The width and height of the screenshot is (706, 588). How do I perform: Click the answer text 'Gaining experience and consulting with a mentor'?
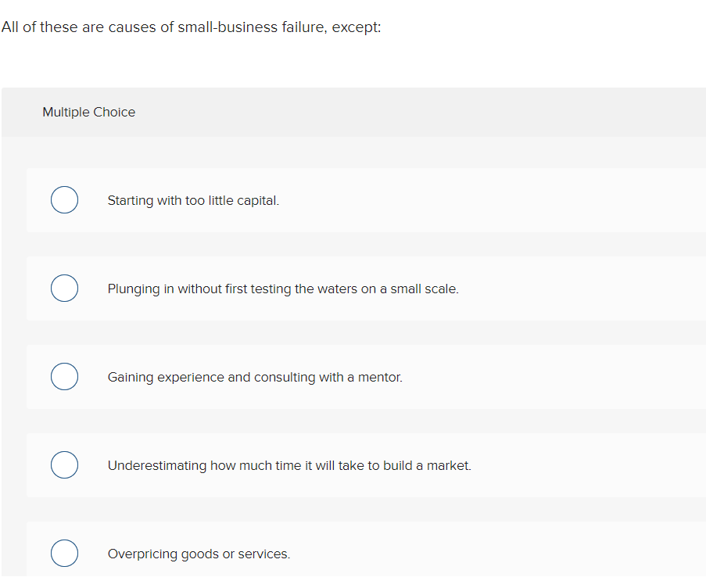[255, 377]
